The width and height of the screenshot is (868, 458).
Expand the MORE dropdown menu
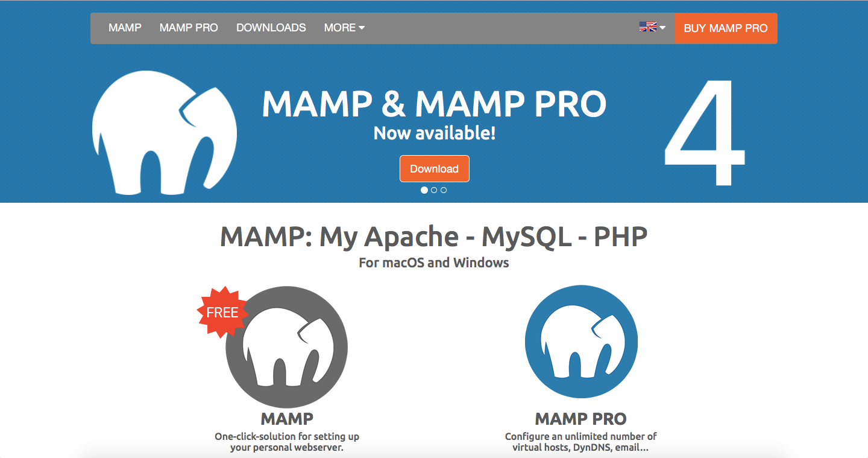[344, 28]
